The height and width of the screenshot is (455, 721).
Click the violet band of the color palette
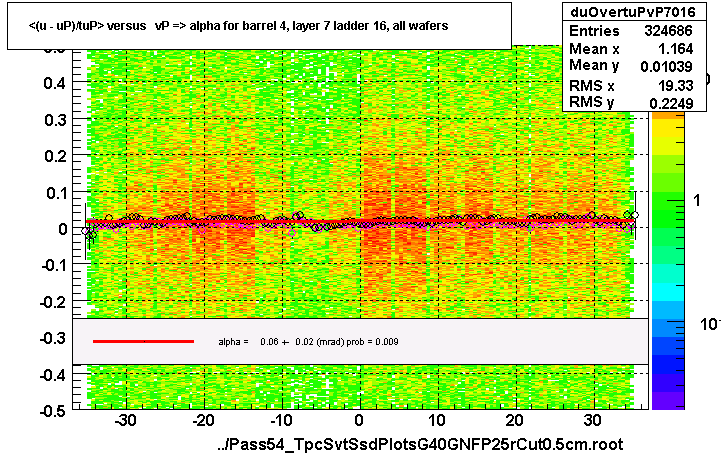tap(668, 400)
